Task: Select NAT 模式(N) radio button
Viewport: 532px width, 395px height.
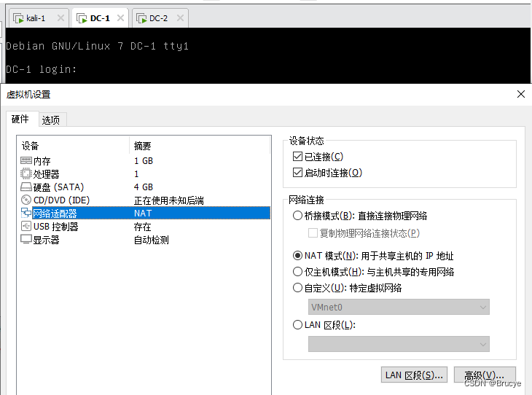Action: point(297,256)
